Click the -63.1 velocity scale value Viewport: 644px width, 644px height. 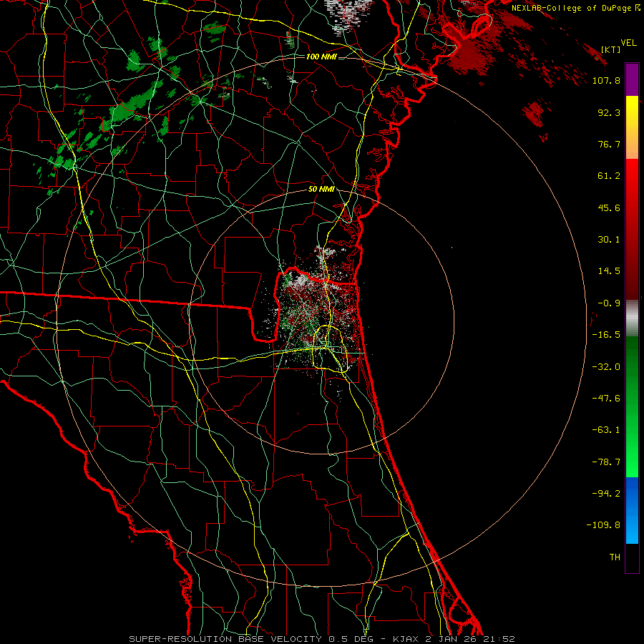click(x=606, y=430)
